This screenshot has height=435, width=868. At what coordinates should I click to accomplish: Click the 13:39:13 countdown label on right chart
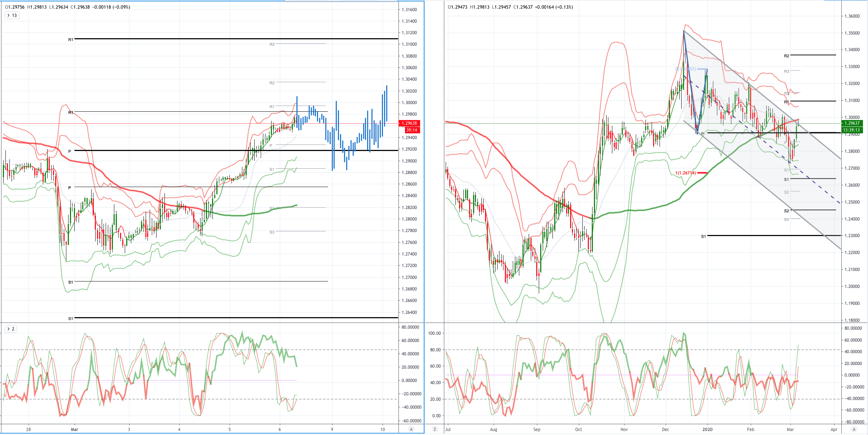click(x=852, y=130)
